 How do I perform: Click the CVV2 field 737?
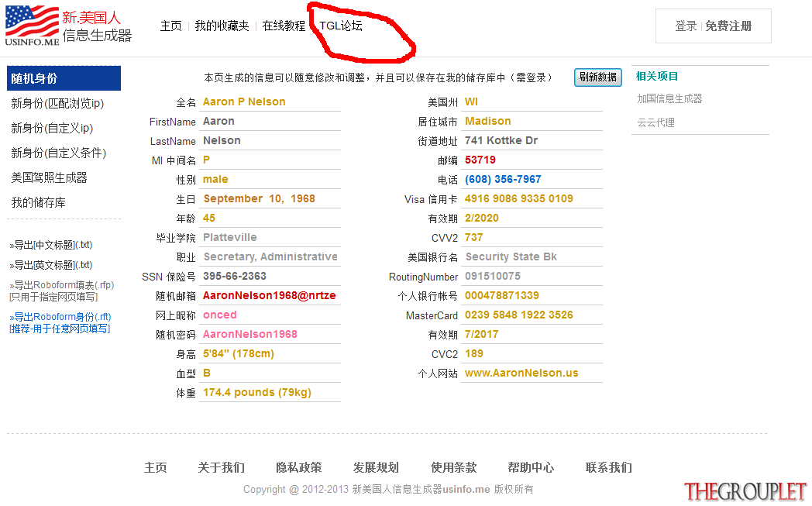[532, 238]
